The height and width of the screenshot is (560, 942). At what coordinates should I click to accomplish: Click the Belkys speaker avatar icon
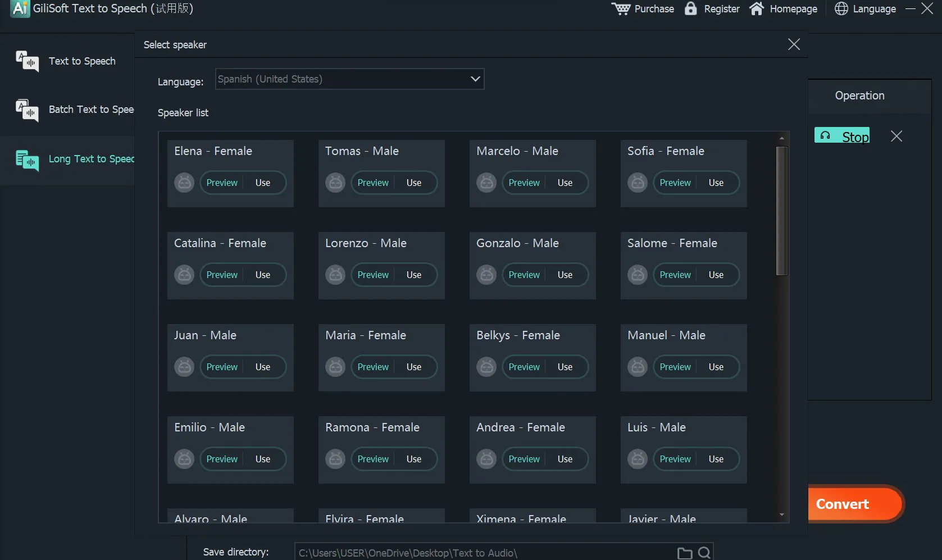[486, 367]
